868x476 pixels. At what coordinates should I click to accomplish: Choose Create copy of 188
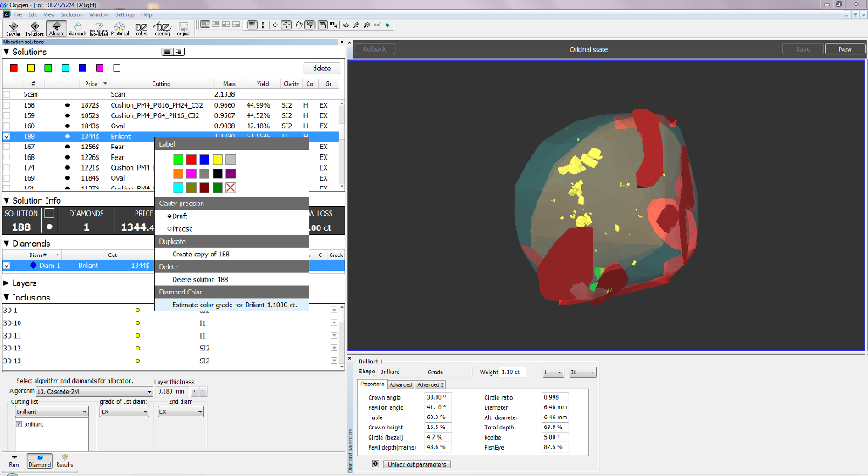[x=201, y=254]
